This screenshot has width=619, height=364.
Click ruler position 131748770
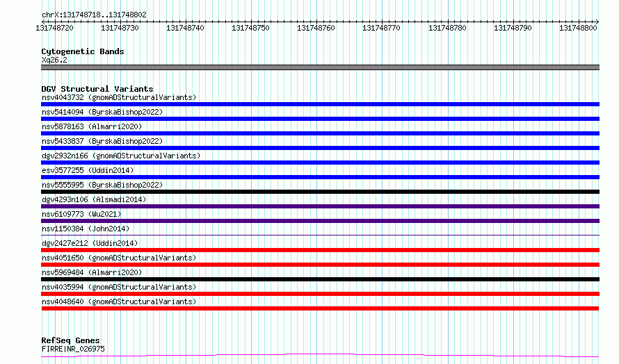[x=381, y=28]
